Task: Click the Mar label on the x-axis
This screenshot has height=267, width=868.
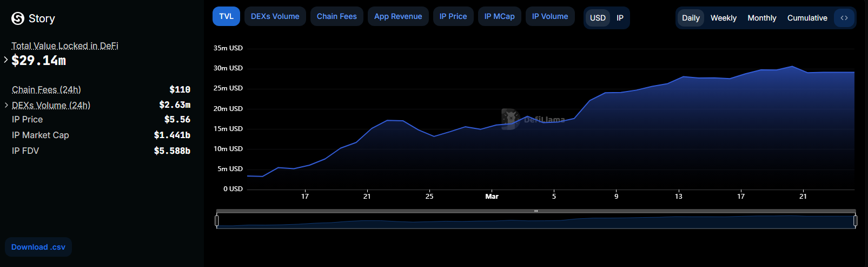Action: 492,197
